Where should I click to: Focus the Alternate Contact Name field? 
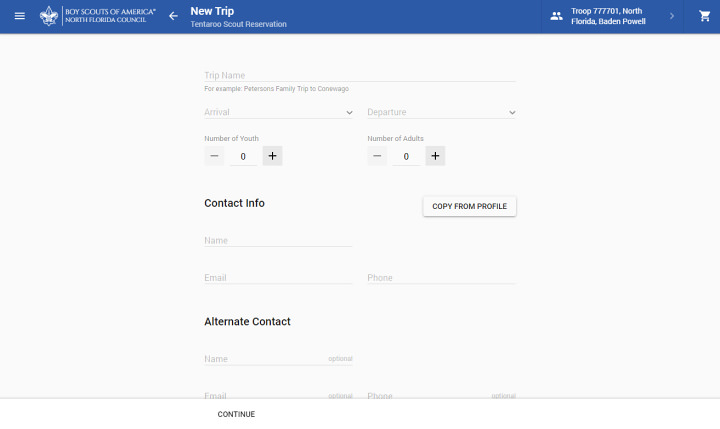pyautogui.click(x=278, y=359)
